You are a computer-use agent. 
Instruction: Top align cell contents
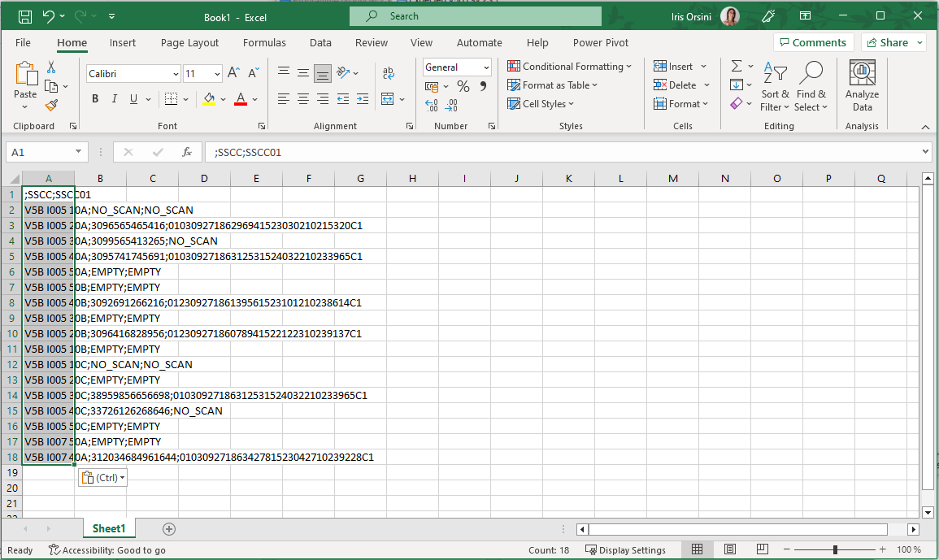pos(284,73)
